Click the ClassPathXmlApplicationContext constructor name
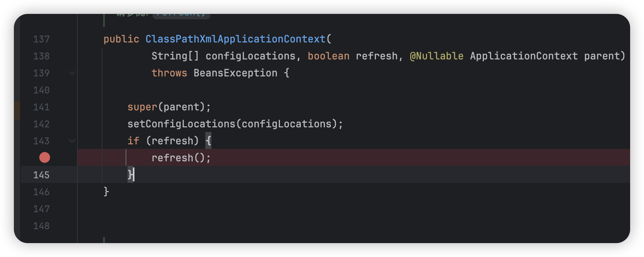This screenshot has height=257, width=644. click(x=235, y=39)
